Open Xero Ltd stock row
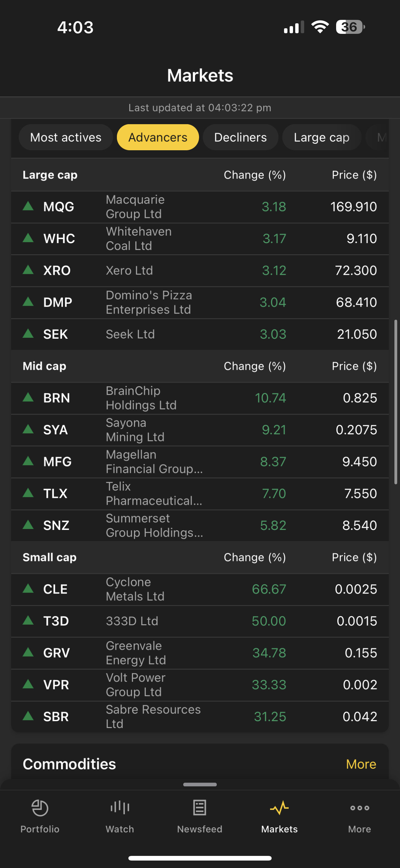 pos(200,271)
